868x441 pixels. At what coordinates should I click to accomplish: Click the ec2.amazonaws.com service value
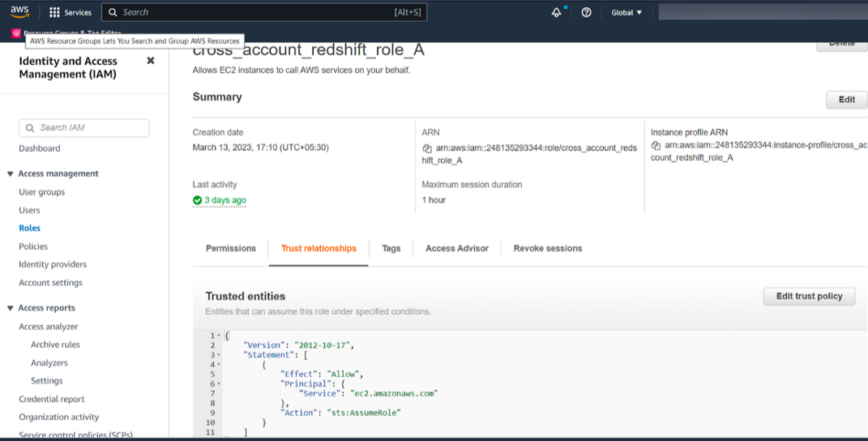(x=394, y=393)
